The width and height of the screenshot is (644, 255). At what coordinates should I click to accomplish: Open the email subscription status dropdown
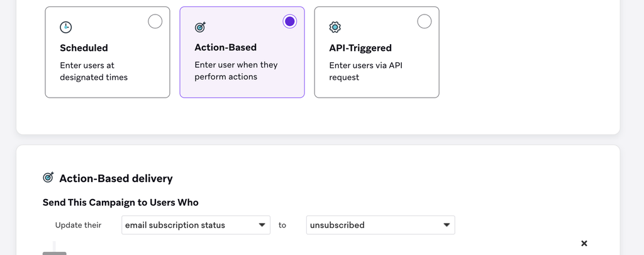click(196, 225)
